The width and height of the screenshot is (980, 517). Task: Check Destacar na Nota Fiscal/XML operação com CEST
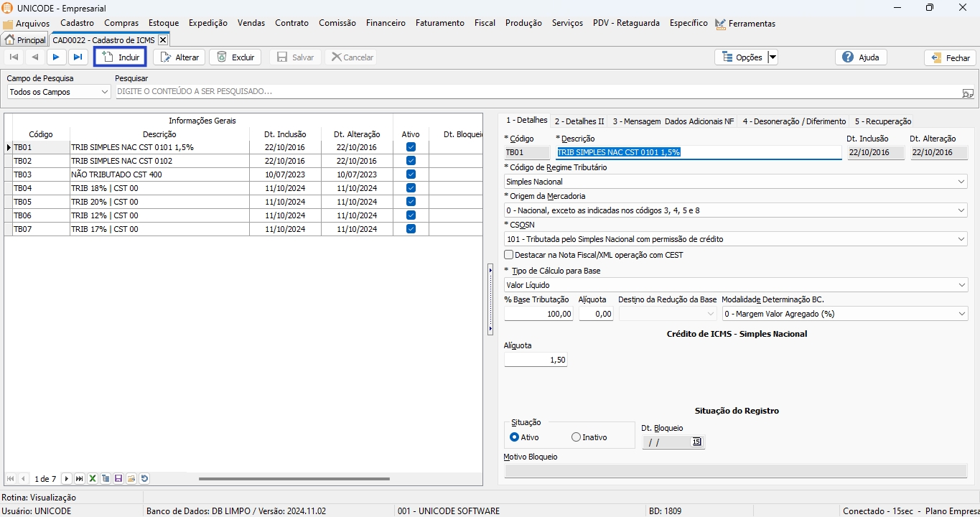coord(509,255)
